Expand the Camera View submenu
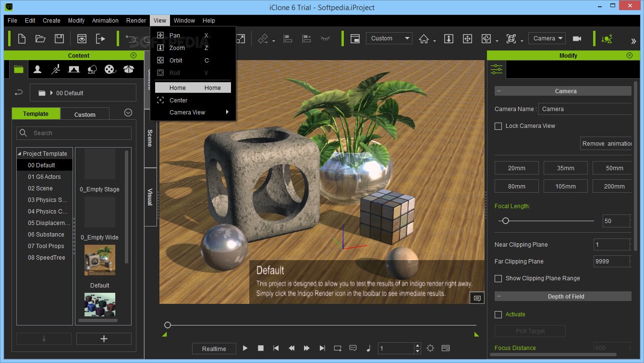Screen dimensions: 644x363 [193, 113]
